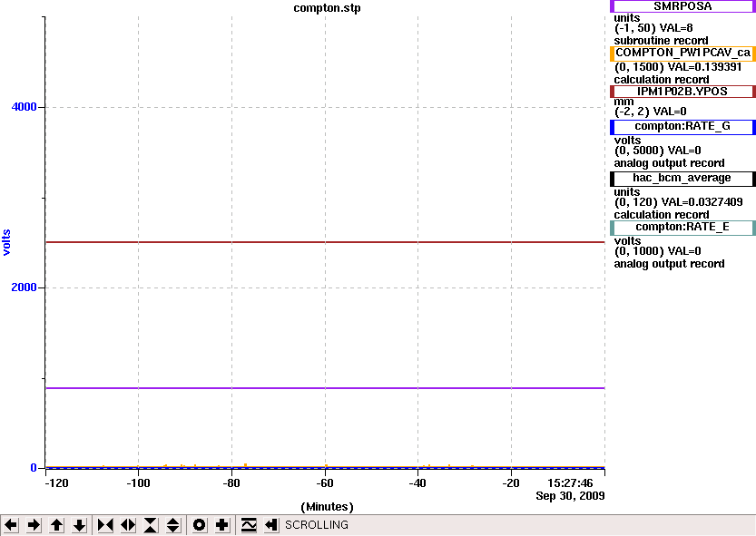Viewport: 756px width, 536px height.
Task: Click the -80 x-axis tick label
Action: [231, 483]
